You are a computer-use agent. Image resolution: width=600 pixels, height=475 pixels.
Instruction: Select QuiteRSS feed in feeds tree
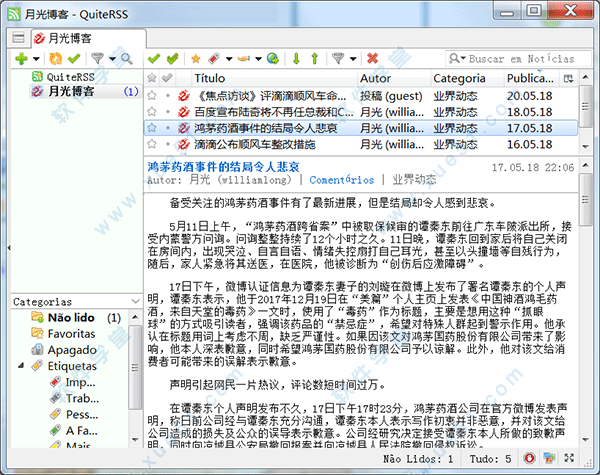pyautogui.click(x=70, y=77)
